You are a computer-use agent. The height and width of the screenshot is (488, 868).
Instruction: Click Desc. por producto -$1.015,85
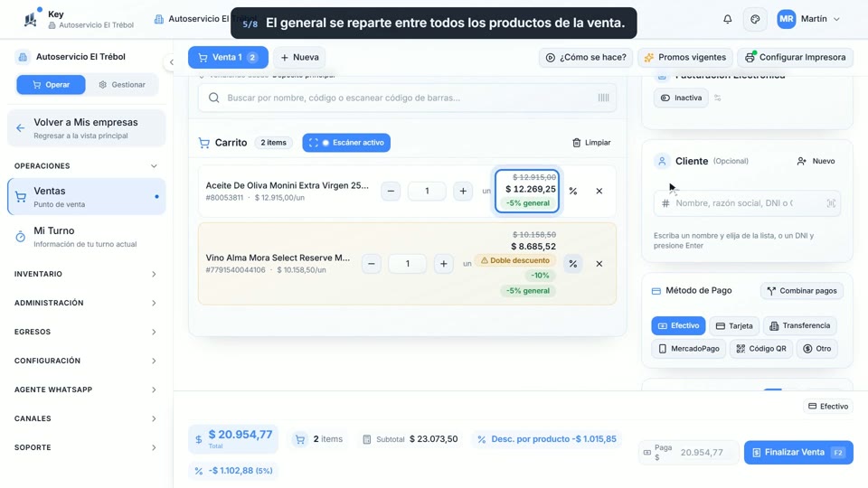[x=547, y=439]
